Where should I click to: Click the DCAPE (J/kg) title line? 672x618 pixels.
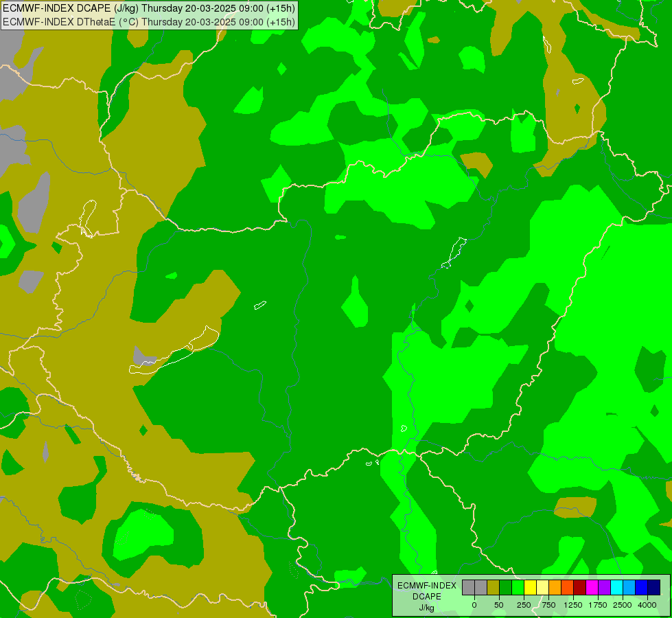[149, 8]
